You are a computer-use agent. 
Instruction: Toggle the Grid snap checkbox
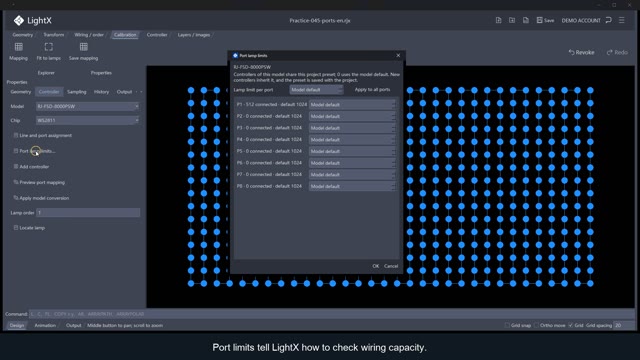click(x=507, y=325)
